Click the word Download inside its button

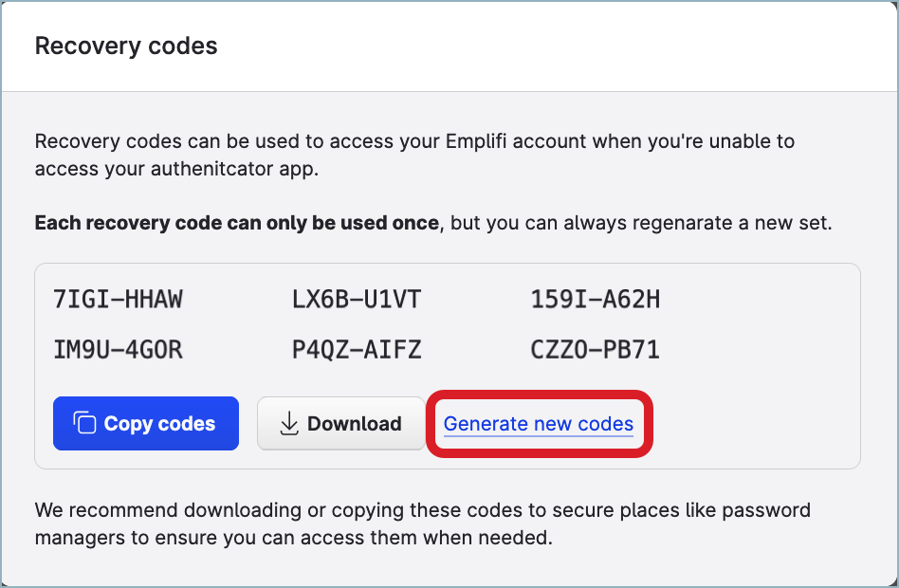355,423
